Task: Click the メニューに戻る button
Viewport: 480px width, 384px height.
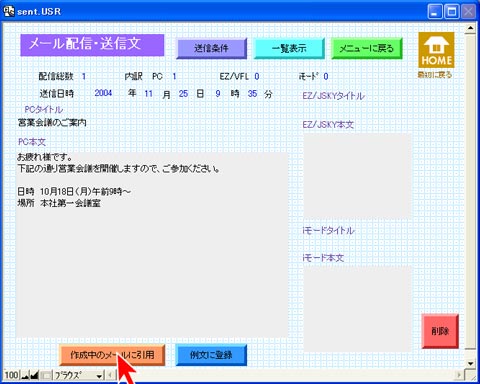Action: (367, 48)
